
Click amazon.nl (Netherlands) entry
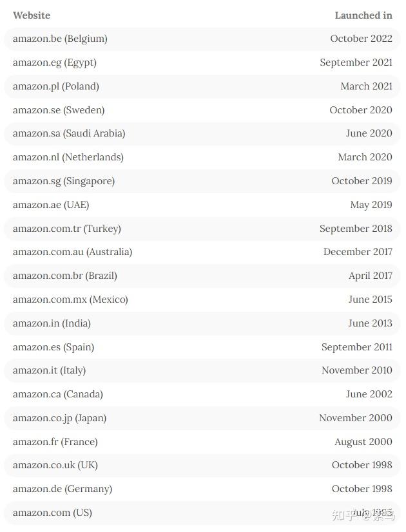[x=68, y=157]
